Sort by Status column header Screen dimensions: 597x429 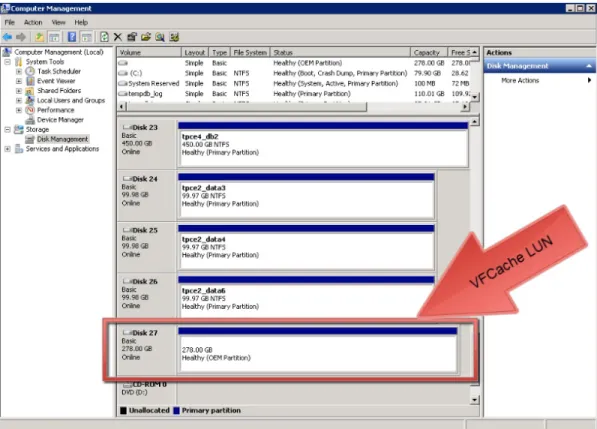[x=340, y=52]
